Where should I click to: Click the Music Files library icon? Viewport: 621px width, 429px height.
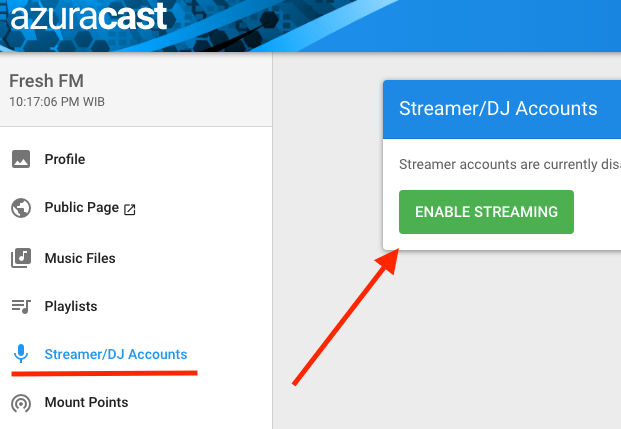click(x=21, y=258)
